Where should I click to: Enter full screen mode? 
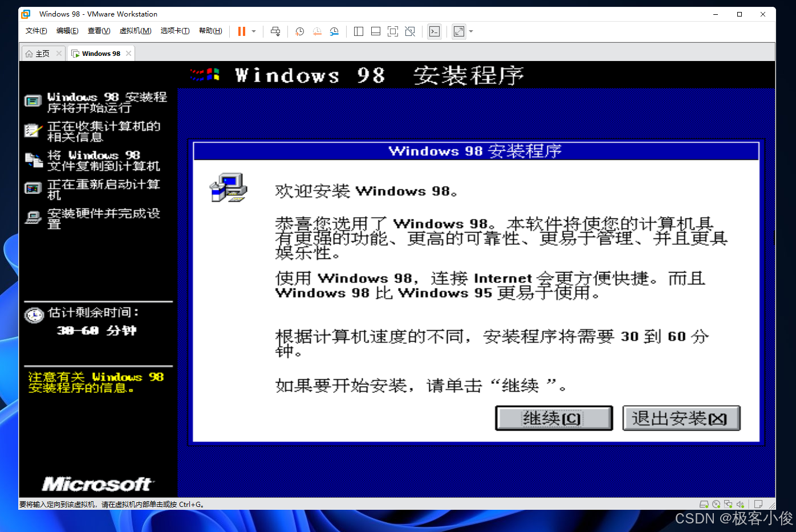pyautogui.click(x=393, y=31)
